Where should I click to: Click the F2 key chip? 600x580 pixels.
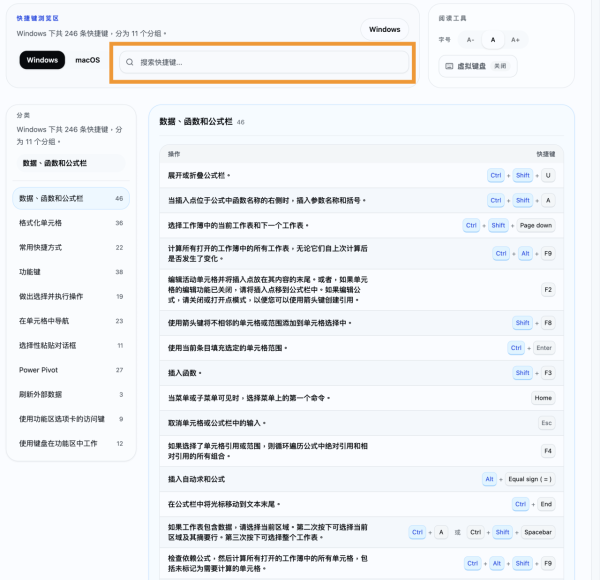[x=548, y=290]
